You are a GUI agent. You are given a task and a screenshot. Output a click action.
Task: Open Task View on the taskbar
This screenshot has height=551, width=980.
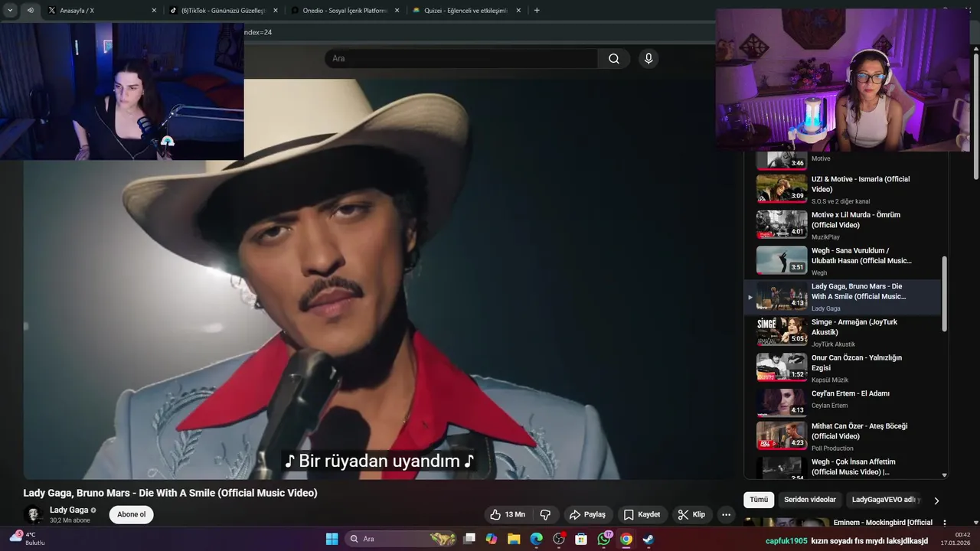[470, 539]
